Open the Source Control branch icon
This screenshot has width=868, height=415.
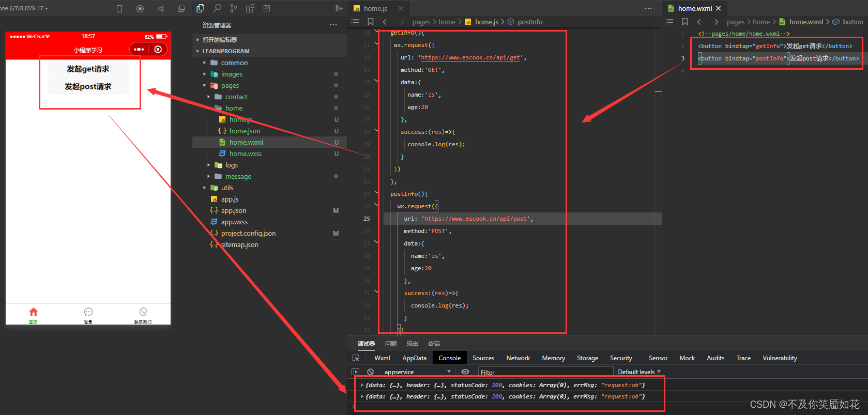click(234, 8)
